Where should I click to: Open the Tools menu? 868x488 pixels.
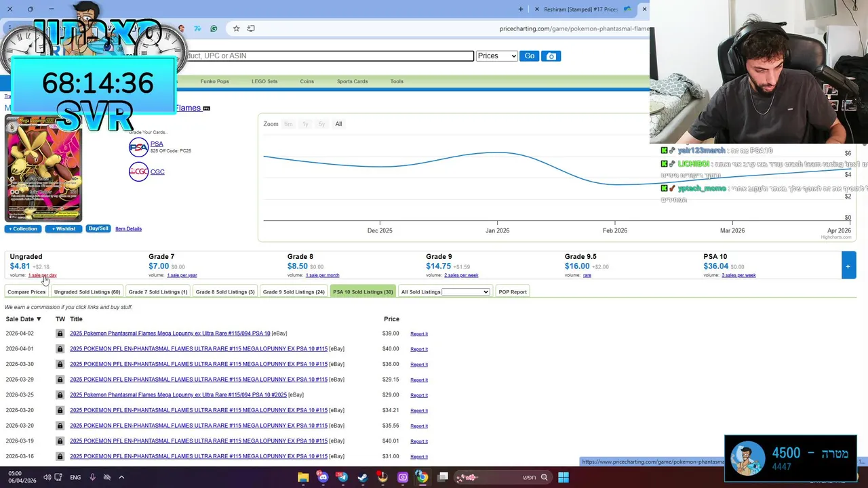(397, 81)
